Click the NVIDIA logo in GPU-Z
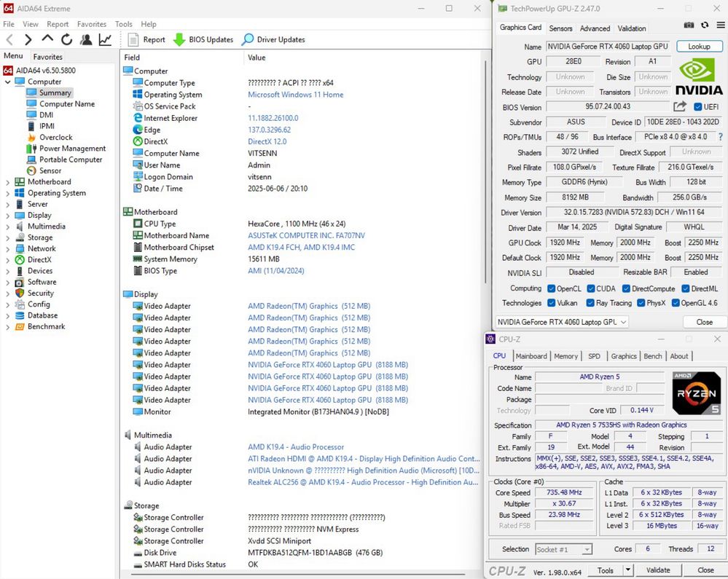Screen dimensions: 728x579 [x=699, y=77]
